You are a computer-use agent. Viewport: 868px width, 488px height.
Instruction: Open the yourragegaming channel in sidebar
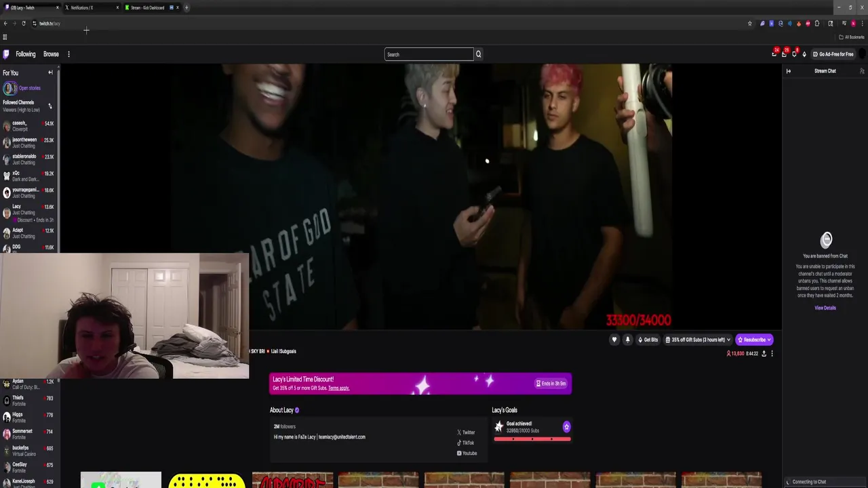pyautogui.click(x=28, y=192)
